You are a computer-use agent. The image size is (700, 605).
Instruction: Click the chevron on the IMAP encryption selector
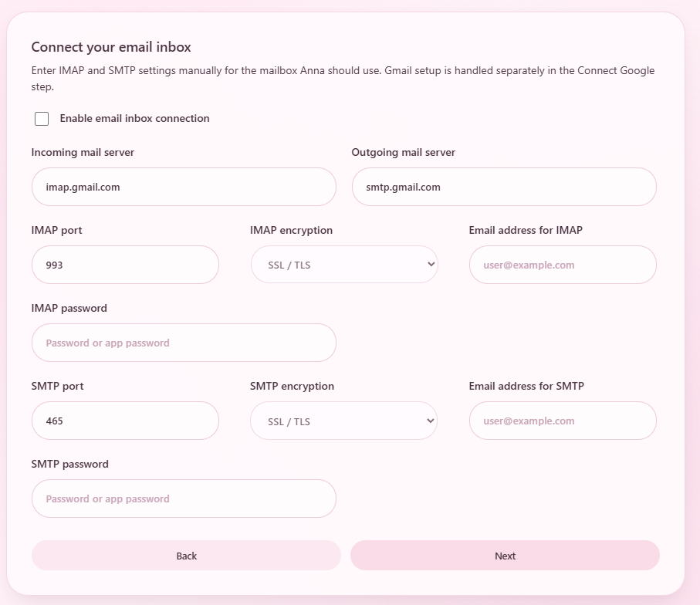[430, 265]
